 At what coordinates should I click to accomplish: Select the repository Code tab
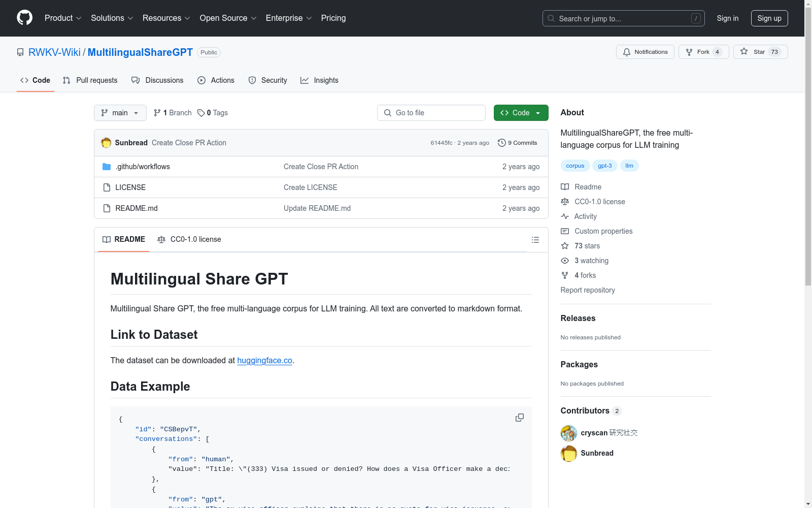[36, 80]
